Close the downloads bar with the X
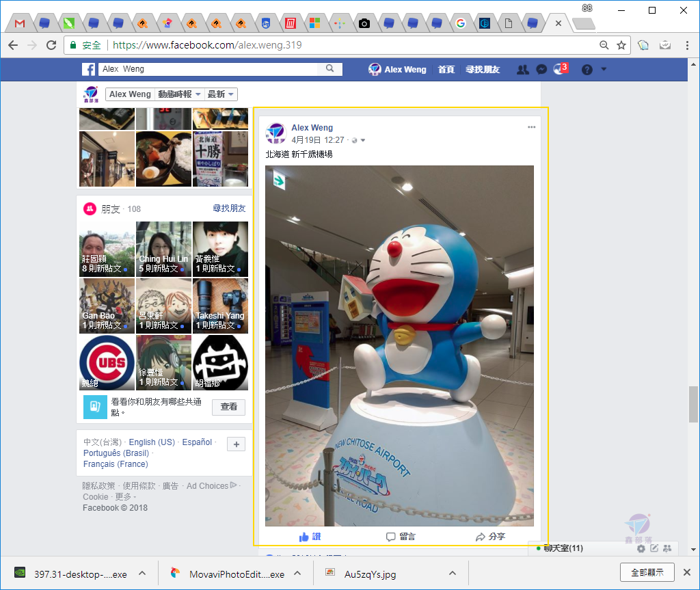The height and width of the screenshot is (590, 700). pyautogui.click(x=687, y=572)
